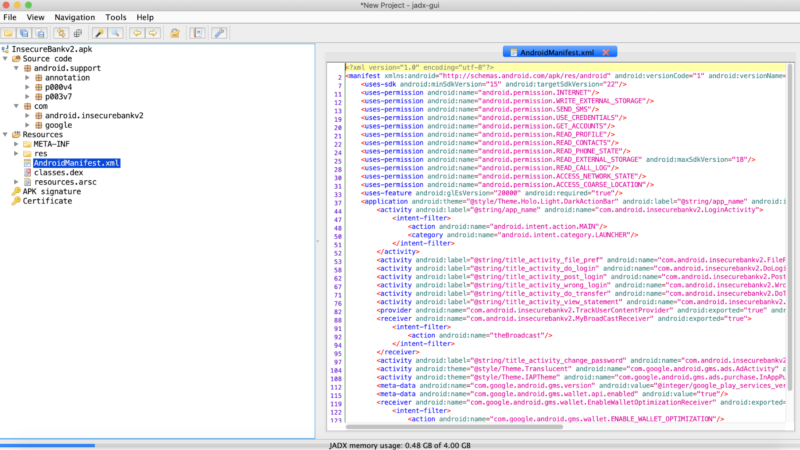
Task: Open the Navigation menu
Action: click(74, 17)
